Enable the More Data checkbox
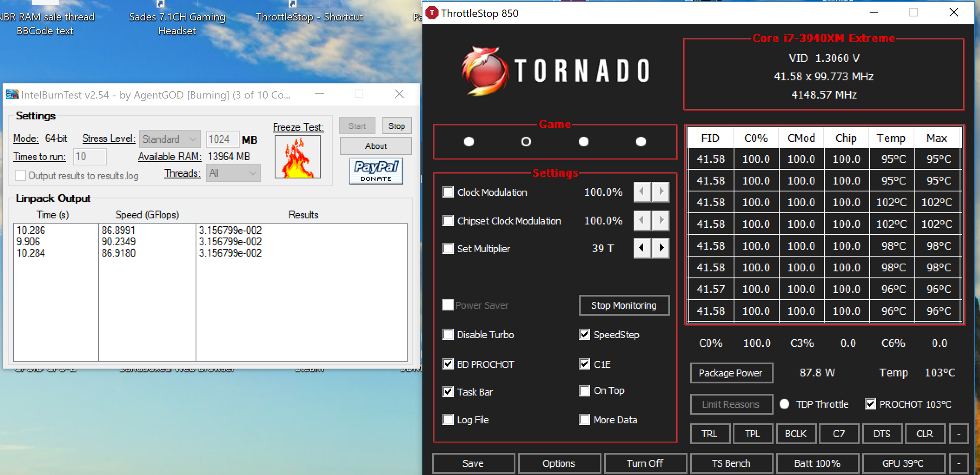980x475 pixels. click(585, 419)
